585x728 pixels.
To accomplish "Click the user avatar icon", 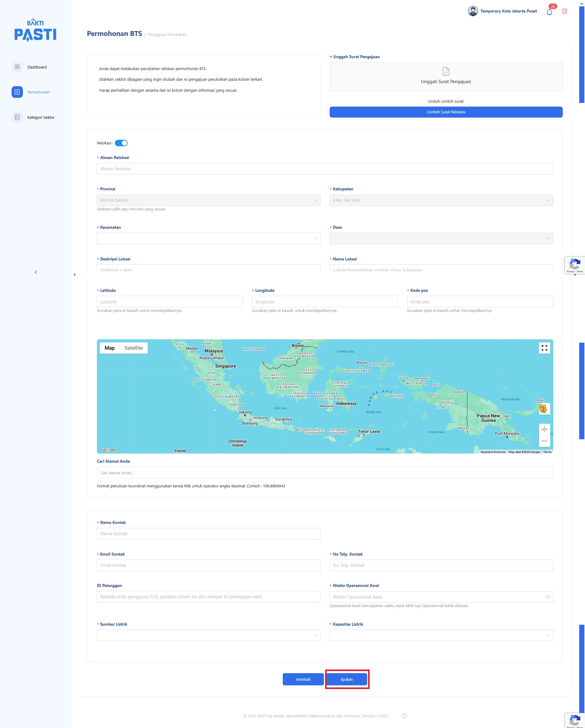I will 473,11.
